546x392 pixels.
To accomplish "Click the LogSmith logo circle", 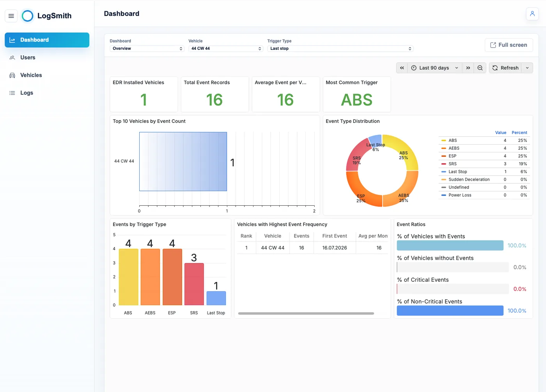I will point(28,16).
